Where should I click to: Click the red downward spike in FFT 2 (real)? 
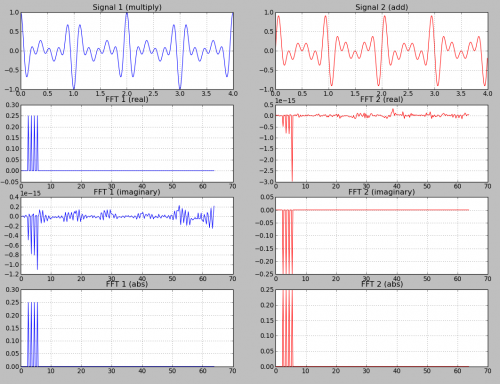point(292,148)
